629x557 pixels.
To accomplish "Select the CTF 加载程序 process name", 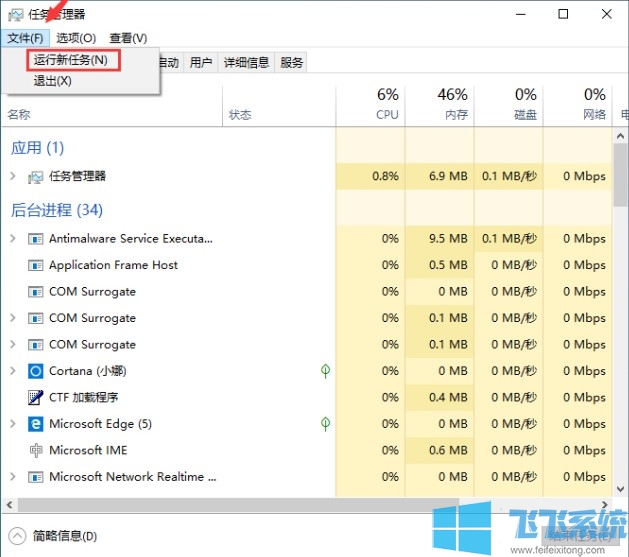I will point(83,397).
